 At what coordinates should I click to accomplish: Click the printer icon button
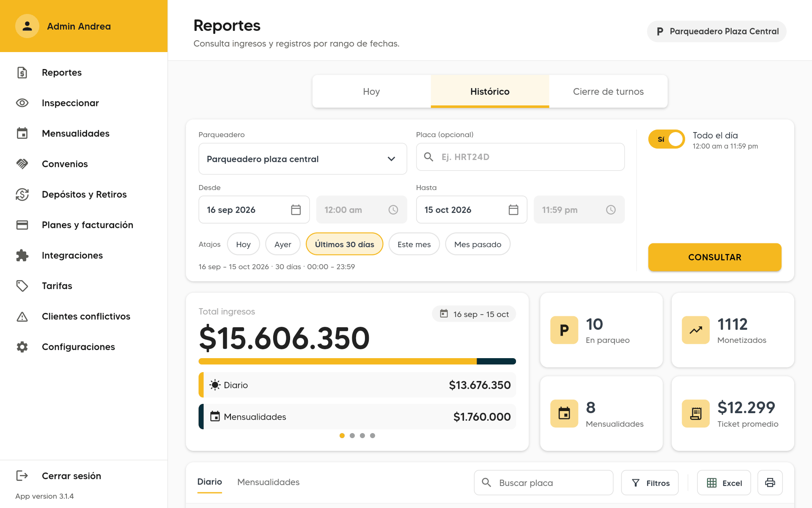tap(770, 483)
